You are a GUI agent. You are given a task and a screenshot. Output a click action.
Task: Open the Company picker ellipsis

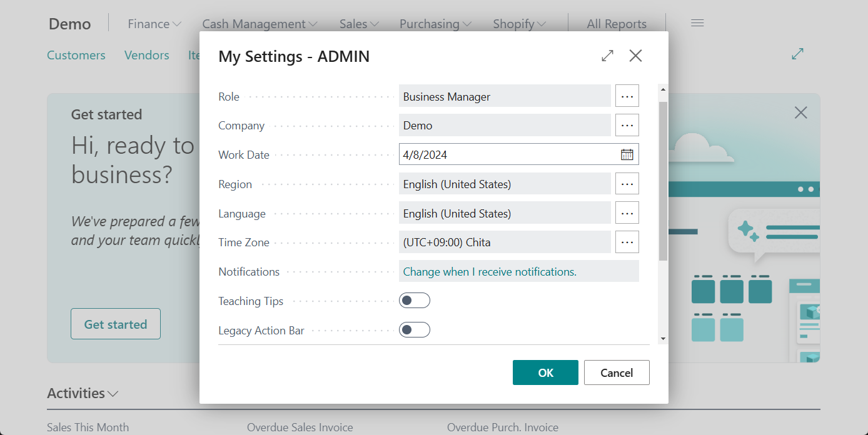click(x=627, y=125)
